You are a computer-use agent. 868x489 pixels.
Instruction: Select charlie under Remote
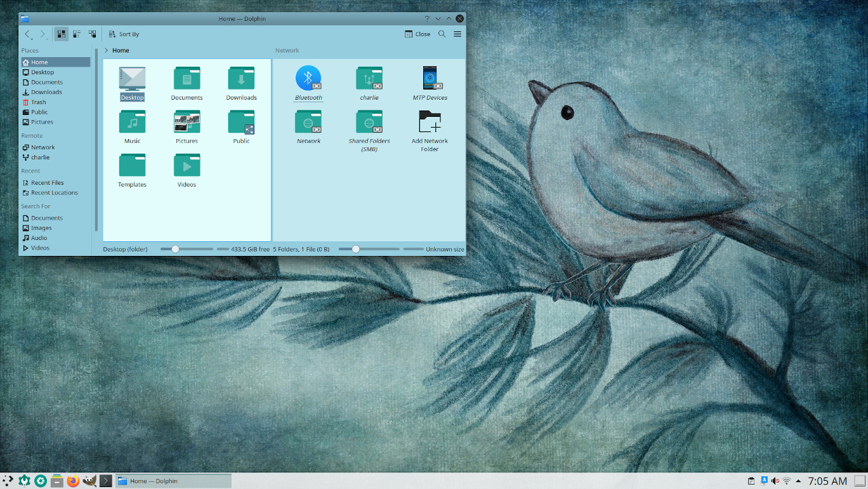click(56, 157)
